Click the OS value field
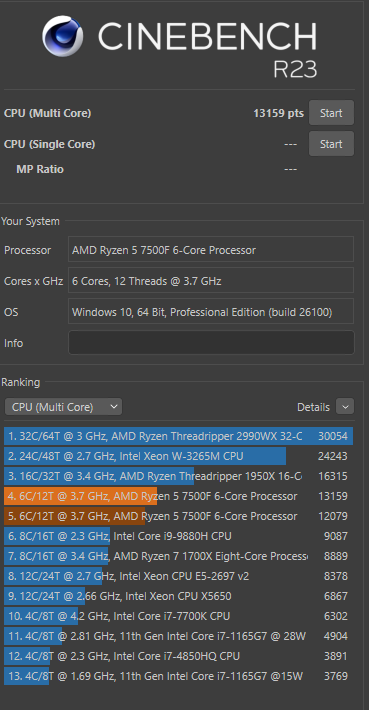 211,312
